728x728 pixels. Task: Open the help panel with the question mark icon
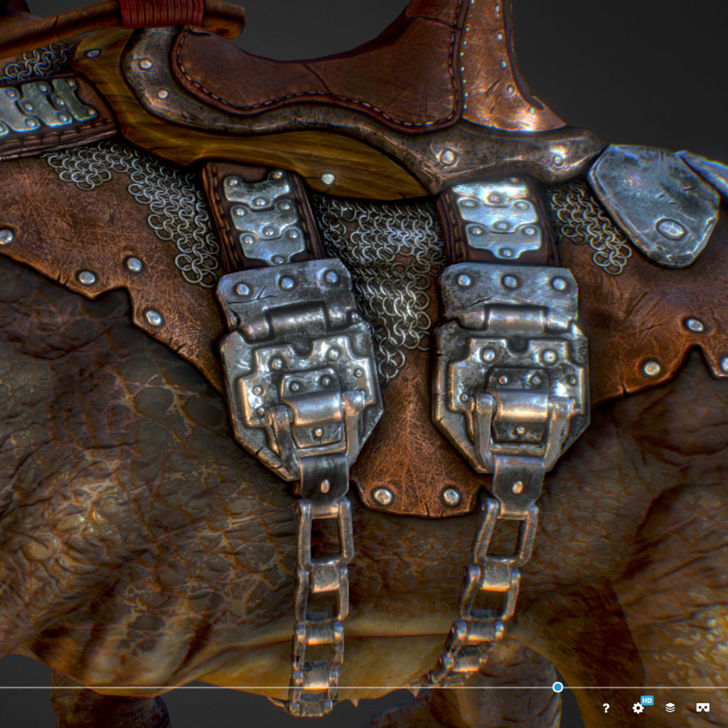coord(606,708)
